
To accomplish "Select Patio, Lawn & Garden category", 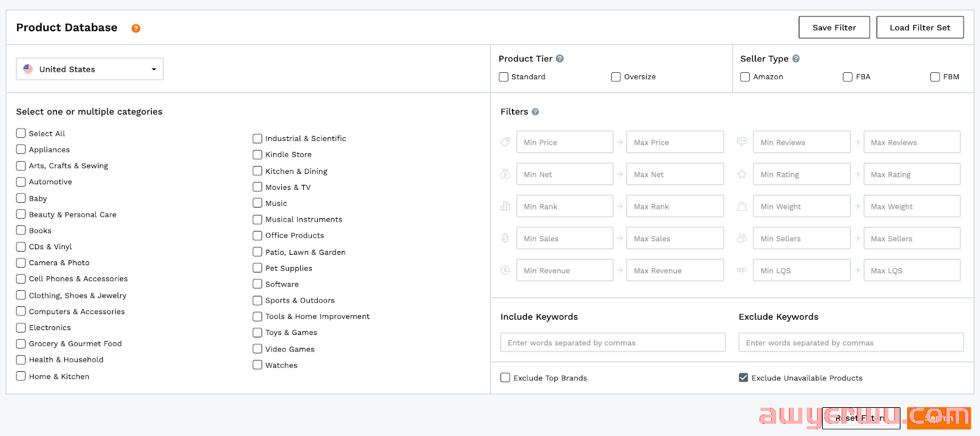I will [x=257, y=252].
